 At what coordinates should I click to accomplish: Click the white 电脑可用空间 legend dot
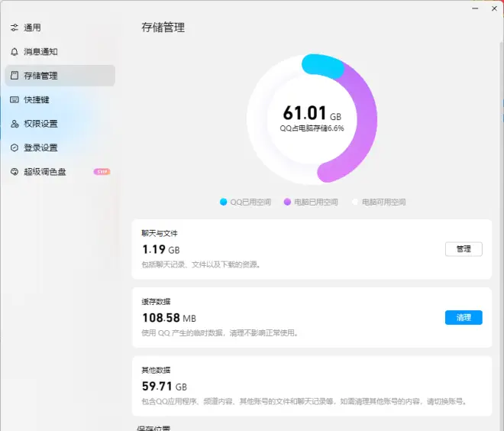tap(354, 203)
